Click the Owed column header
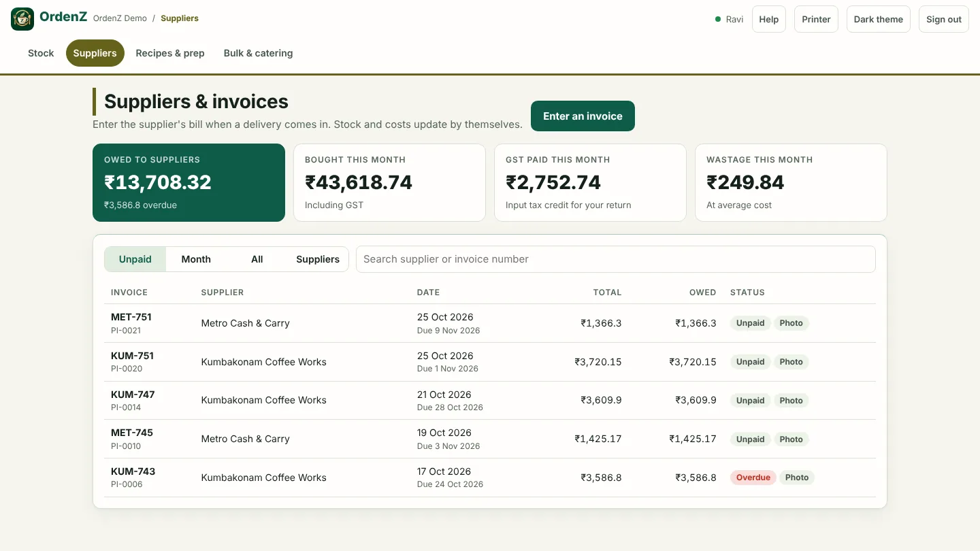 [702, 293]
